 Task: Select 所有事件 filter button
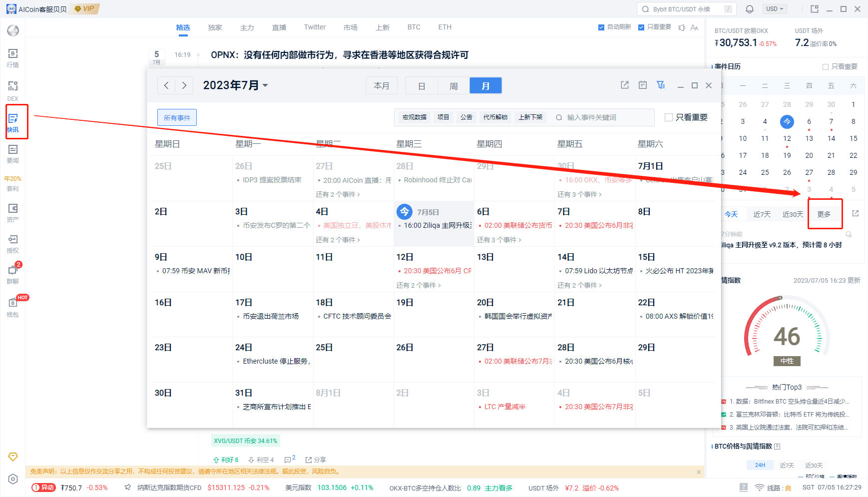pos(177,118)
